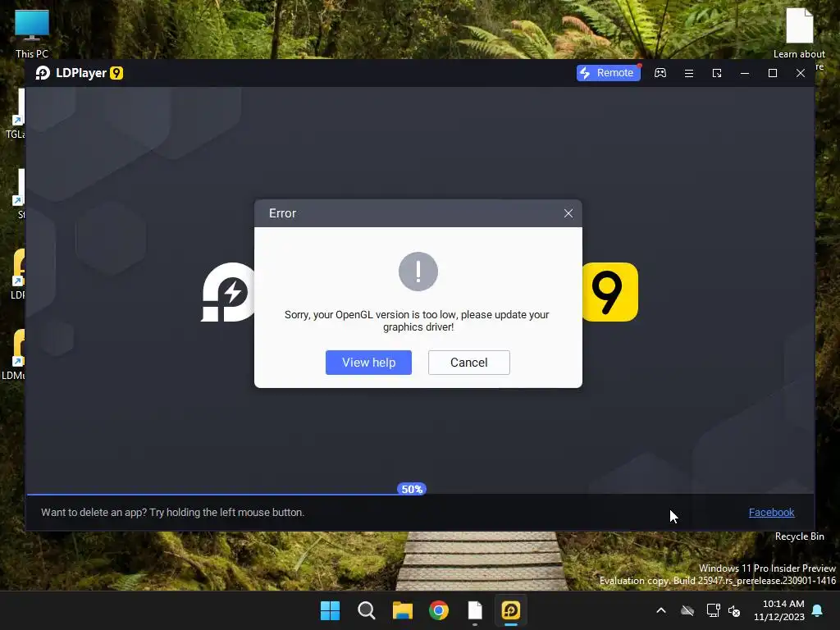Click View help in the Error dialog

click(x=368, y=363)
